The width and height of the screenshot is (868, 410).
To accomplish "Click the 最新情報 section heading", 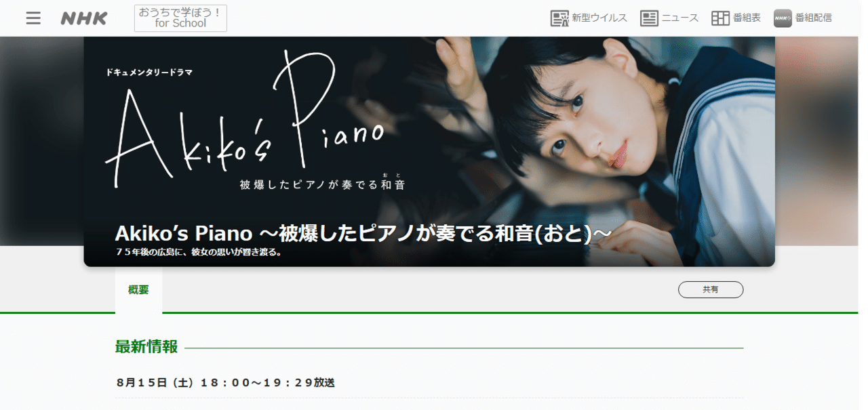I will (x=146, y=347).
